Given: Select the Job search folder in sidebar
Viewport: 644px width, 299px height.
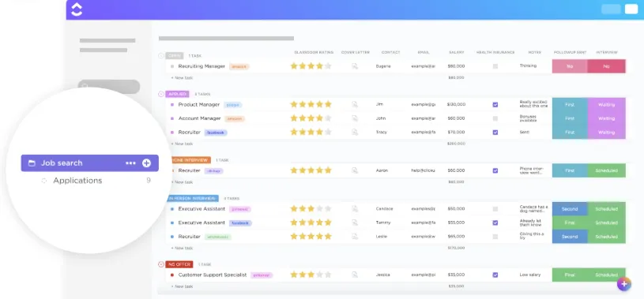Looking at the screenshot, I should [x=89, y=163].
